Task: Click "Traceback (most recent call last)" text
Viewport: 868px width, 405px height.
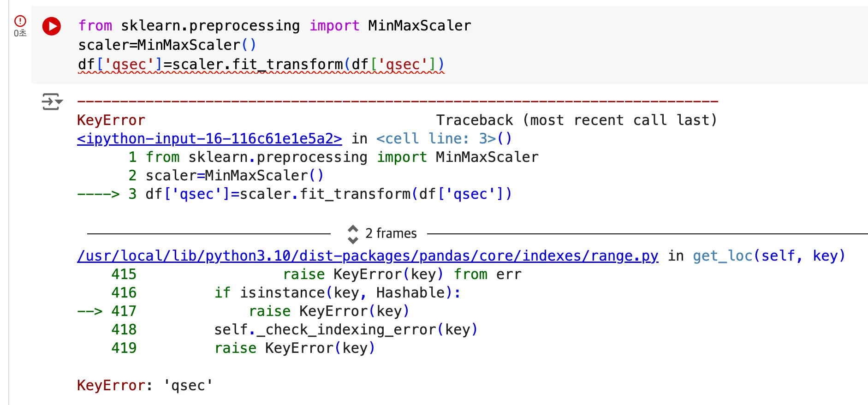Action: (x=577, y=120)
